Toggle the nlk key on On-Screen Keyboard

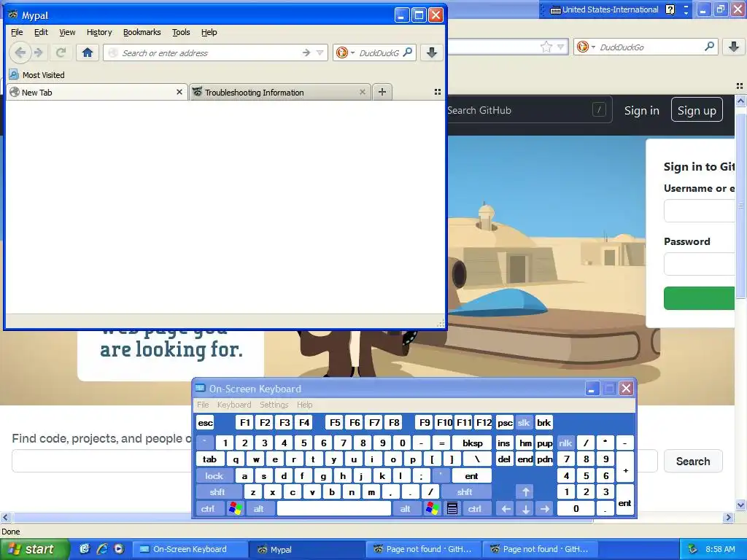tap(565, 443)
